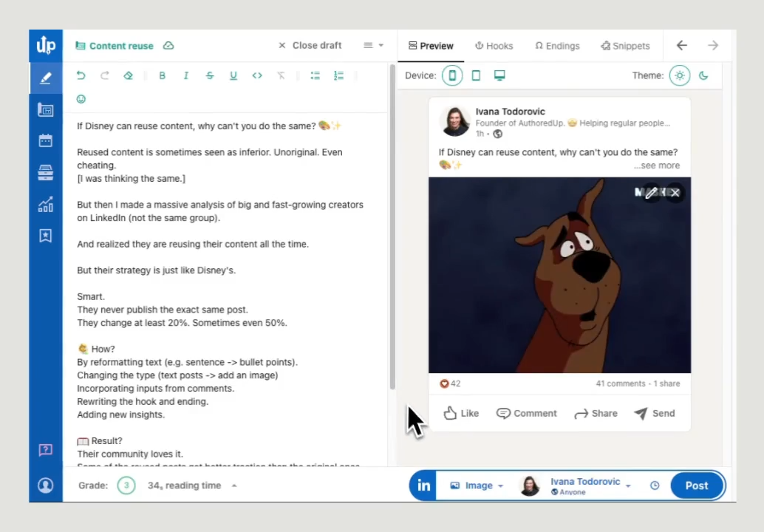Screen dimensions: 764x532
Task: Switch to the Endings tab
Action: [557, 46]
